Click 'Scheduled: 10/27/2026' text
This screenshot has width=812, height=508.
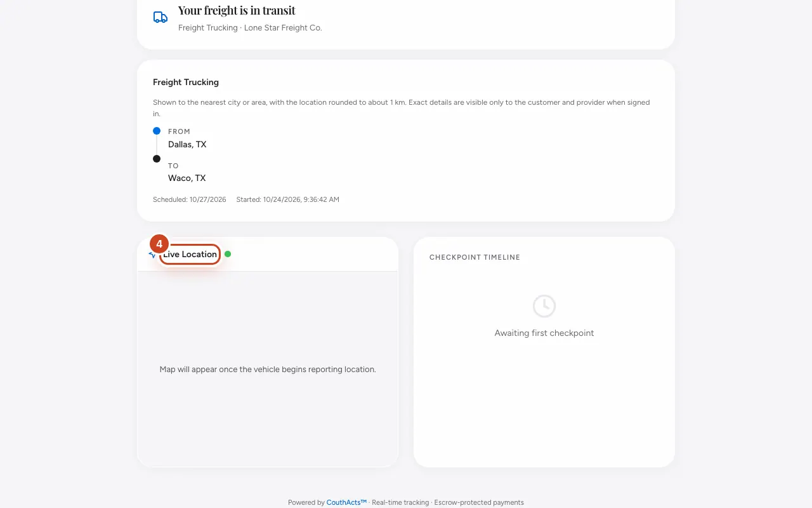pyautogui.click(x=190, y=199)
